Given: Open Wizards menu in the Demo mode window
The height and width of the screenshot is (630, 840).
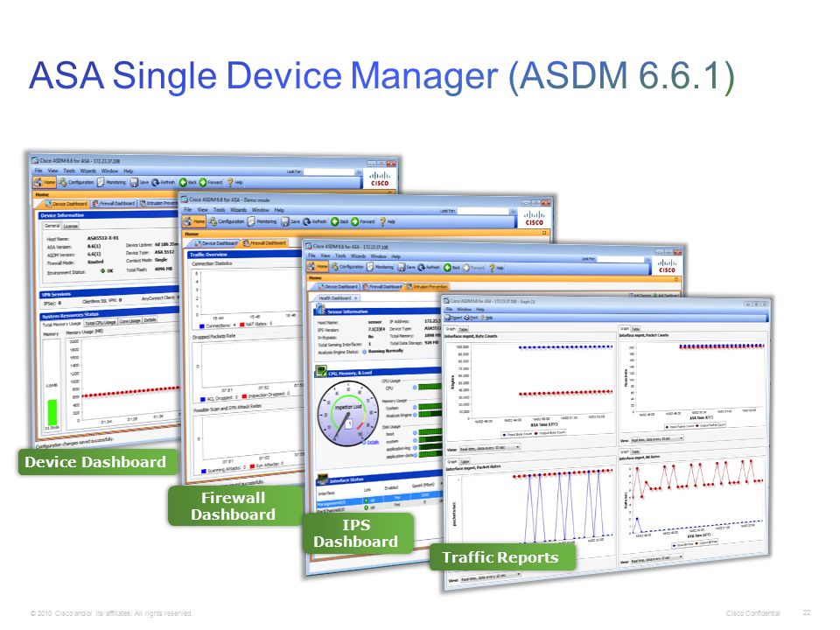Looking at the screenshot, I should point(238,210).
